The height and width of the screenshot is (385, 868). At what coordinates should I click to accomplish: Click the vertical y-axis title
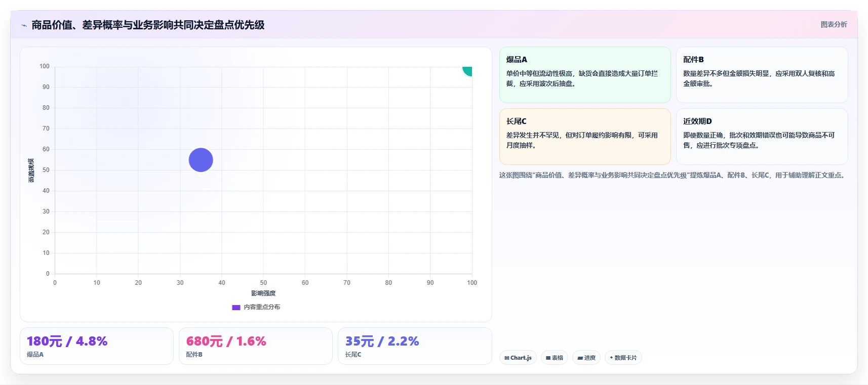pyautogui.click(x=31, y=170)
